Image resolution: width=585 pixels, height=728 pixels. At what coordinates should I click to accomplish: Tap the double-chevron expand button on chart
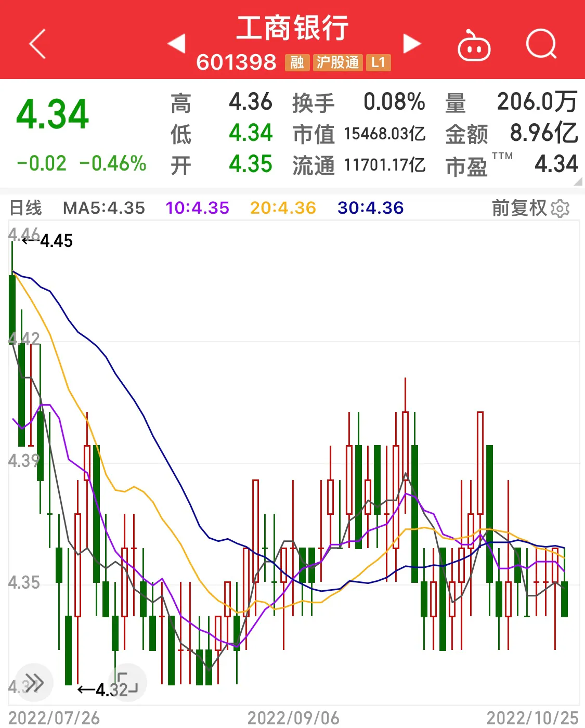[34, 682]
